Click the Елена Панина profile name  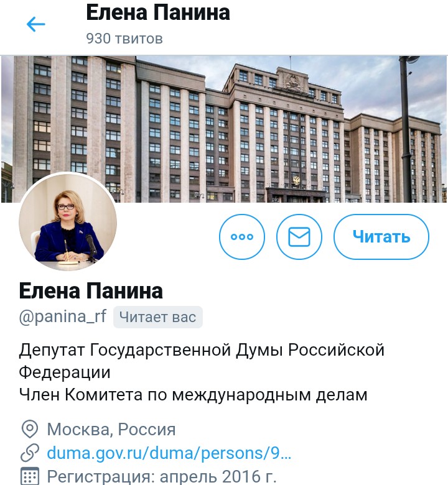pyautogui.click(x=91, y=291)
